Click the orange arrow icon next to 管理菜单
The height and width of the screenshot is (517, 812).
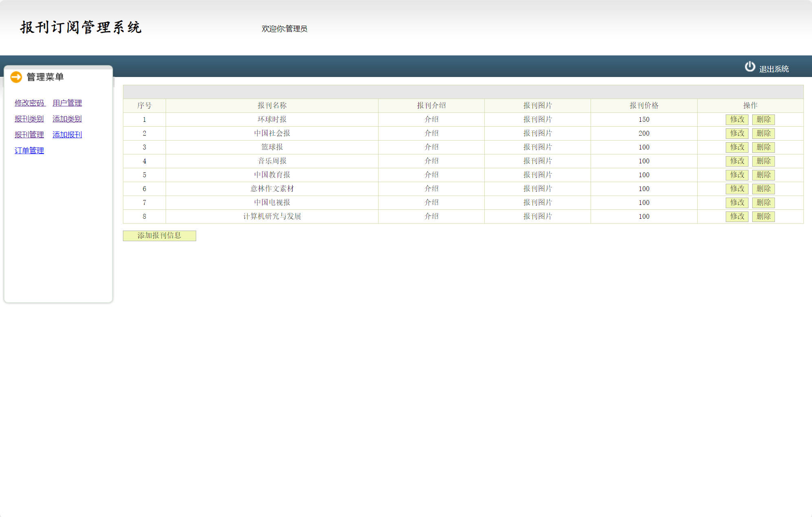[16, 77]
